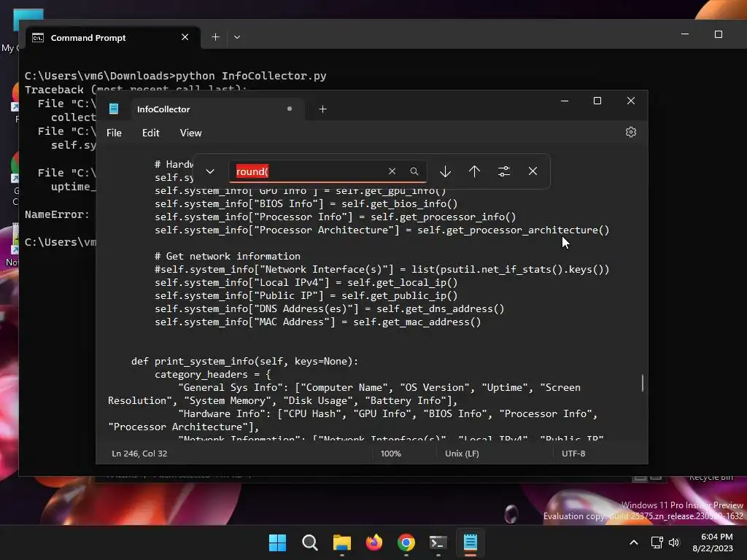Click the def print_system_info line
747x560 pixels.
[x=245, y=362]
